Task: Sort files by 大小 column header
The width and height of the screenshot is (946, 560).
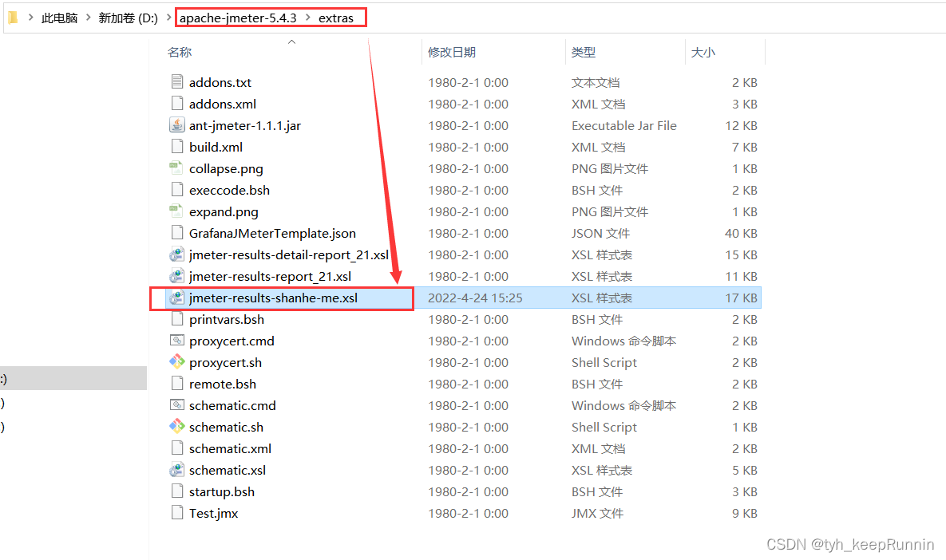Action: point(703,53)
